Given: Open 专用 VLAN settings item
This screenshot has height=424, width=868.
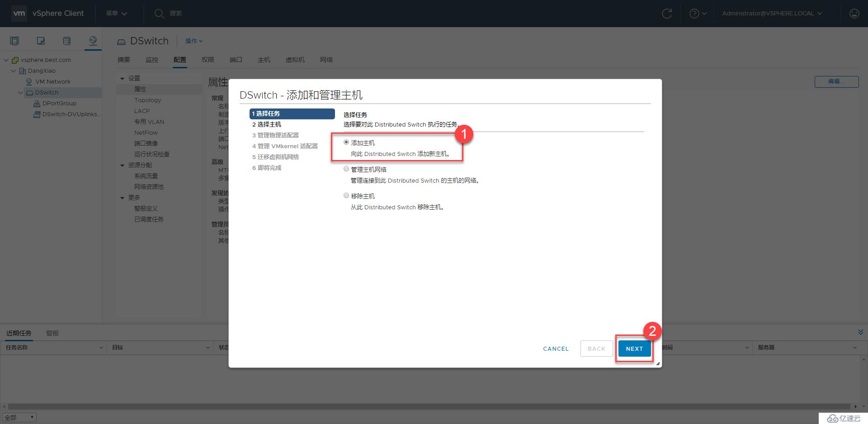Looking at the screenshot, I should point(149,122).
